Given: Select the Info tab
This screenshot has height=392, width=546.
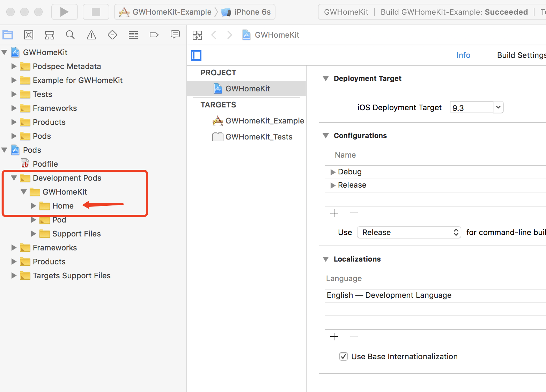Looking at the screenshot, I should tap(463, 55).
